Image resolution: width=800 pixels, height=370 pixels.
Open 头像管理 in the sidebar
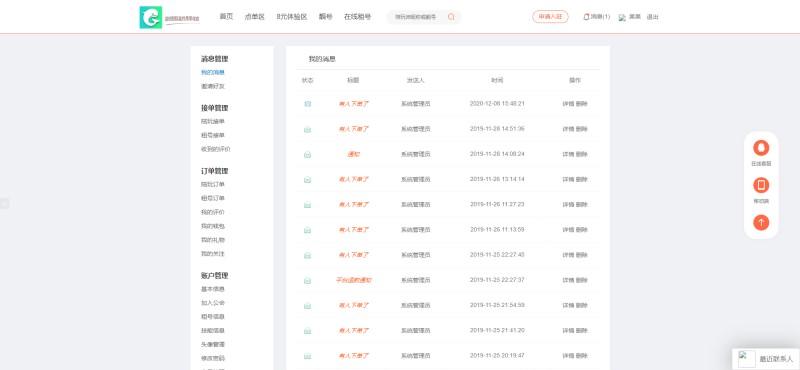213,344
